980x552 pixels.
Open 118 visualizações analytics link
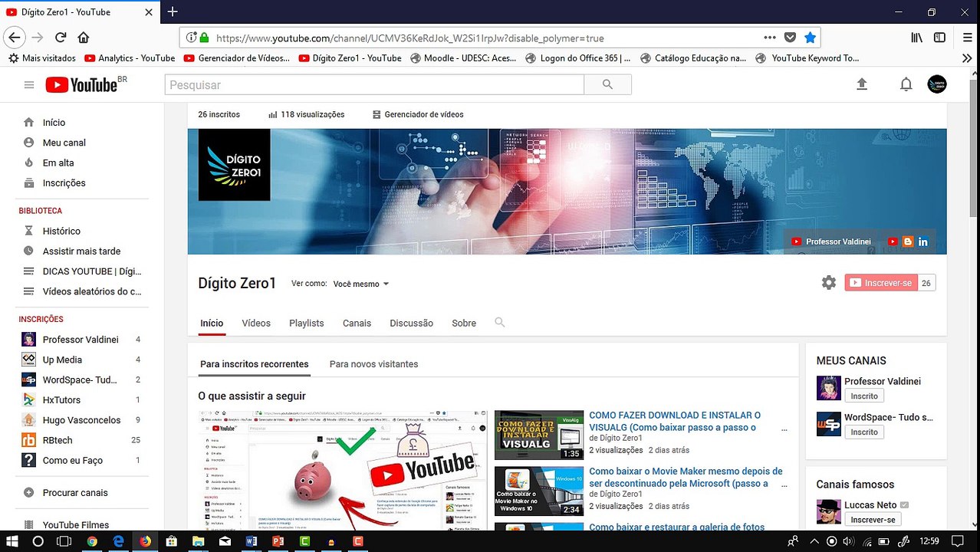pos(307,114)
